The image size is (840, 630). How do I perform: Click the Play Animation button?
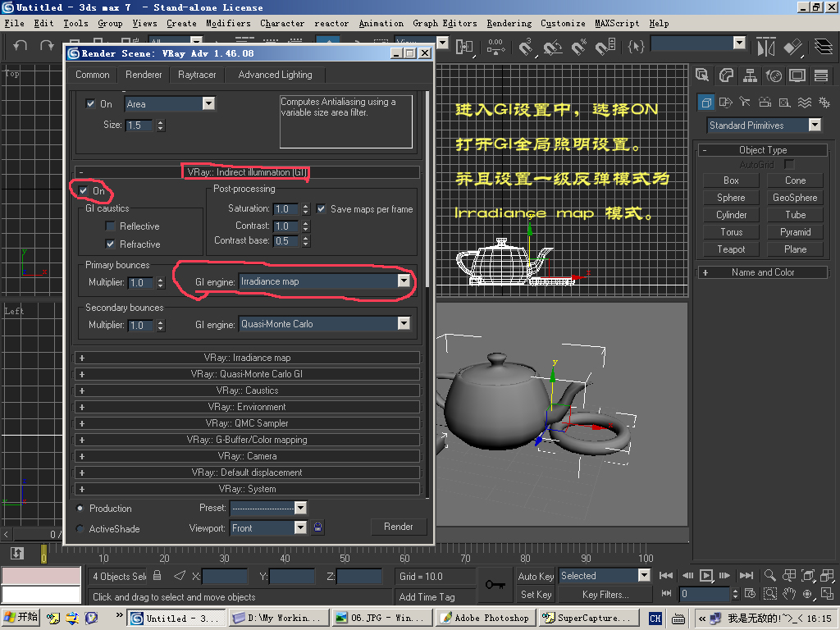pos(706,576)
